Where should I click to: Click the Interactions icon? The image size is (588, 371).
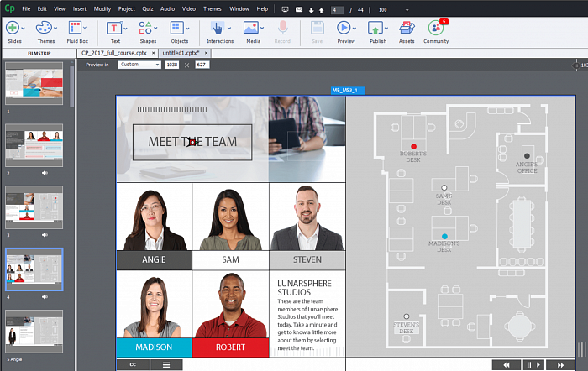click(219, 29)
